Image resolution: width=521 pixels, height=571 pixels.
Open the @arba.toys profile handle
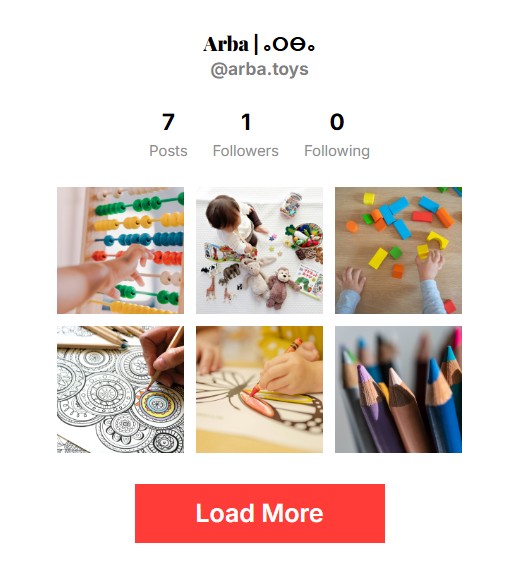pyautogui.click(x=260, y=69)
